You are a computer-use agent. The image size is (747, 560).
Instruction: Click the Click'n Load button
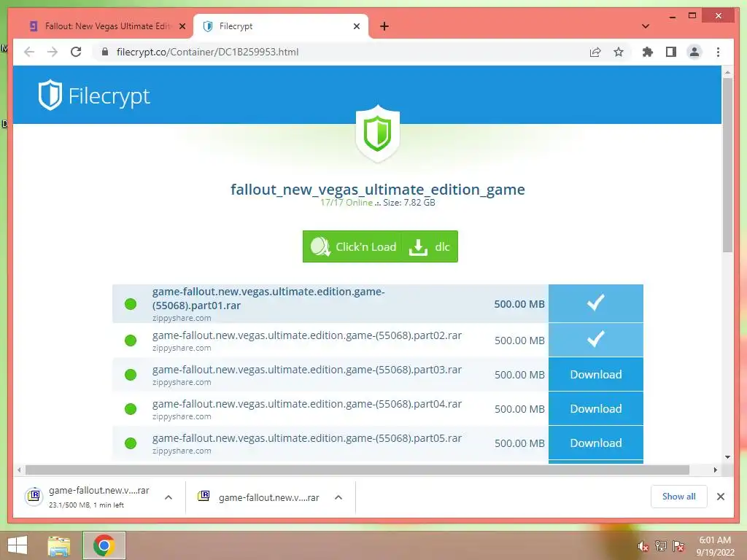(353, 246)
